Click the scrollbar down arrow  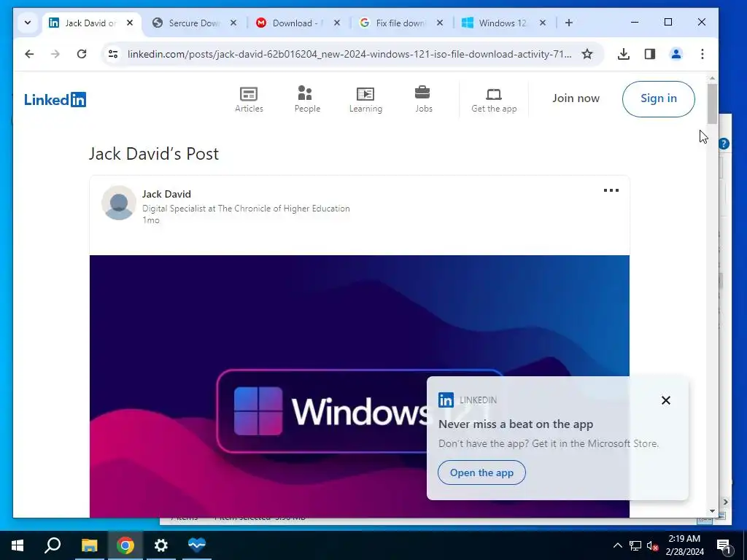pos(712,511)
